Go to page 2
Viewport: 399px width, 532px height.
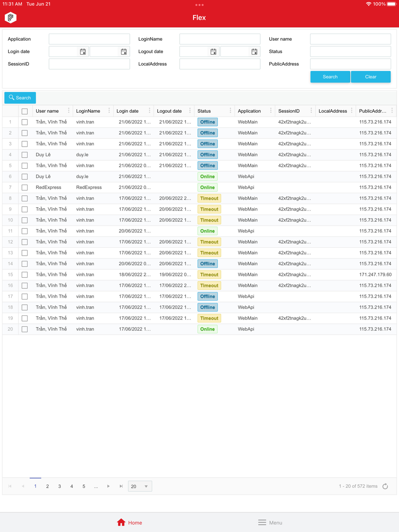pyautogui.click(x=47, y=486)
